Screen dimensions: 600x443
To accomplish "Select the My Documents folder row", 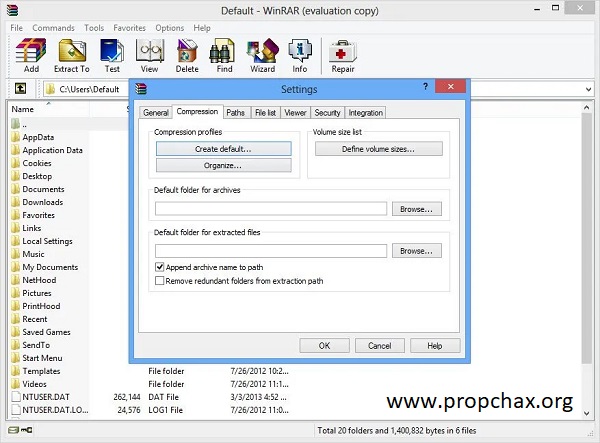I will [50, 267].
